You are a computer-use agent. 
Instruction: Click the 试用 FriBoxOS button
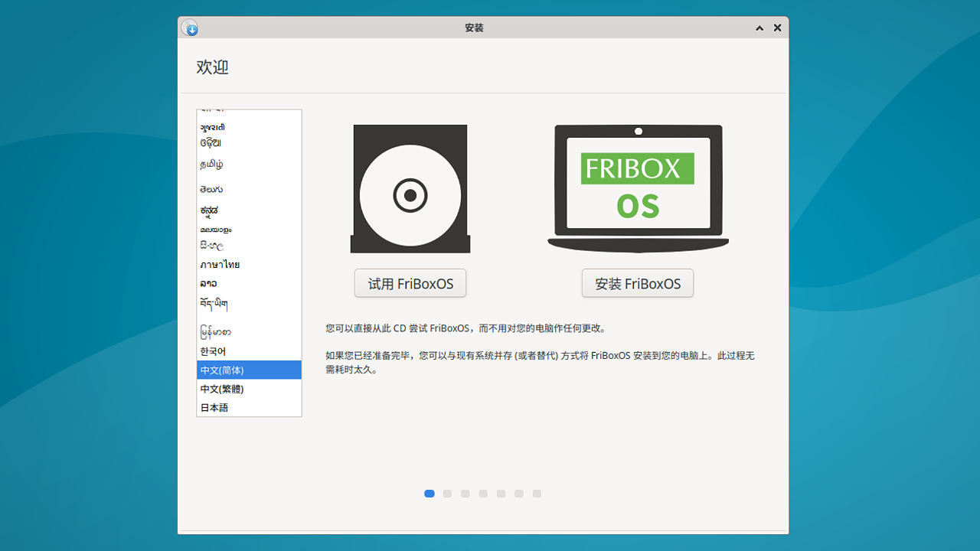[x=410, y=283]
